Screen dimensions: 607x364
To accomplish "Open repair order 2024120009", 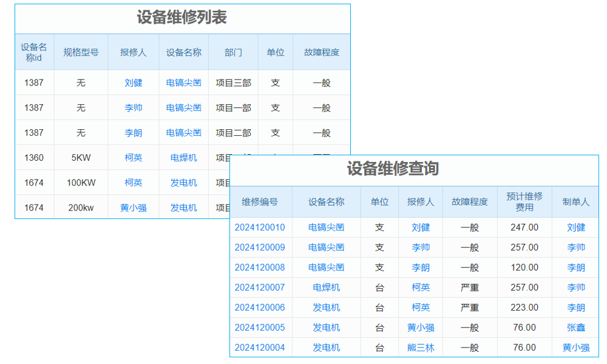I will (x=261, y=248).
